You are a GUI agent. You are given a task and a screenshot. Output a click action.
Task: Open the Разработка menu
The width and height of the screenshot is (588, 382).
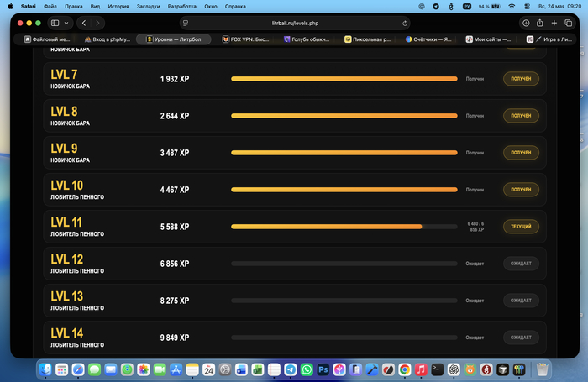coord(182,7)
